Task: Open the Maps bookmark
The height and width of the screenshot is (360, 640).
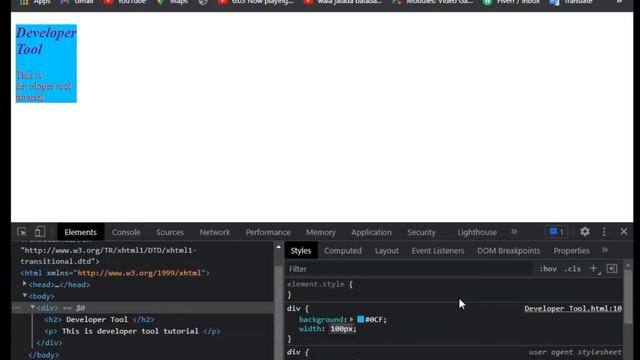Action: [x=172, y=2]
